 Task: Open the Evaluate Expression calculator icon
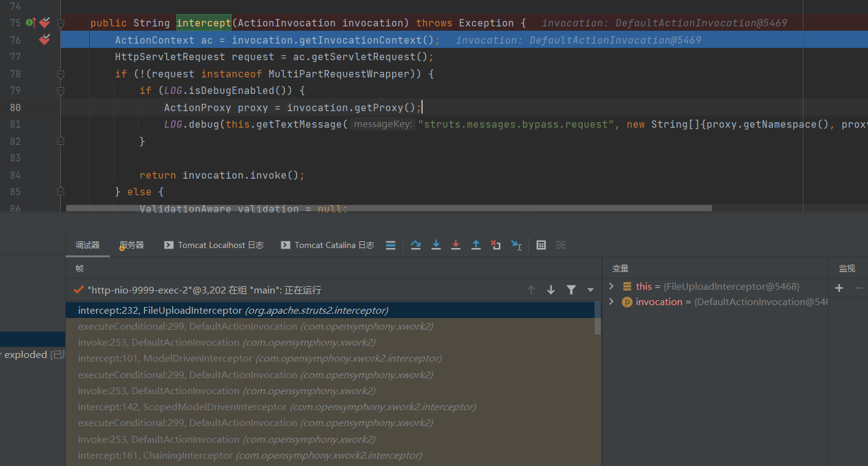541,245
